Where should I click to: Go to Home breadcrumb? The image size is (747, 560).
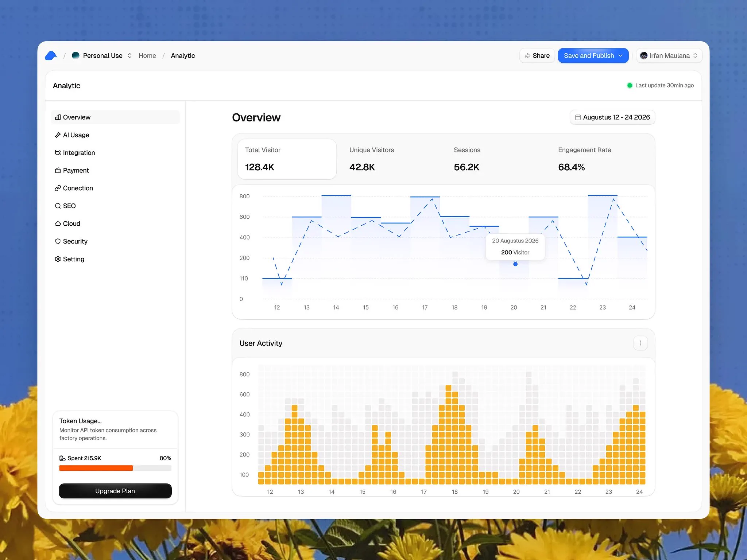pos(147,55)
